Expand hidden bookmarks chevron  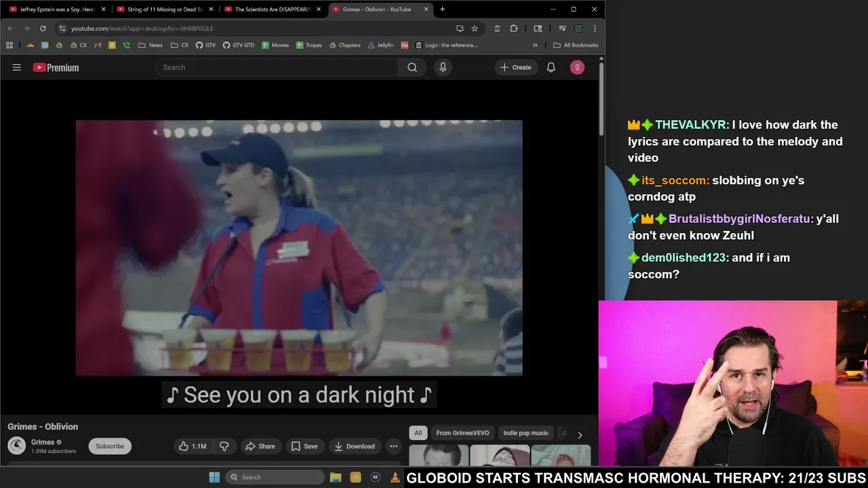click(535, 45)
